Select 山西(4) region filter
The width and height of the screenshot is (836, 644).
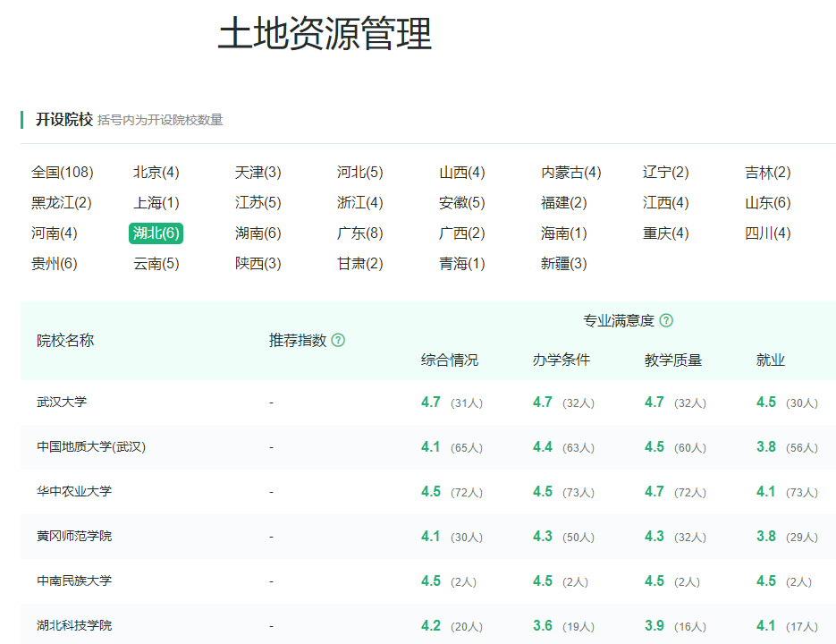click(x=461, y=173)
